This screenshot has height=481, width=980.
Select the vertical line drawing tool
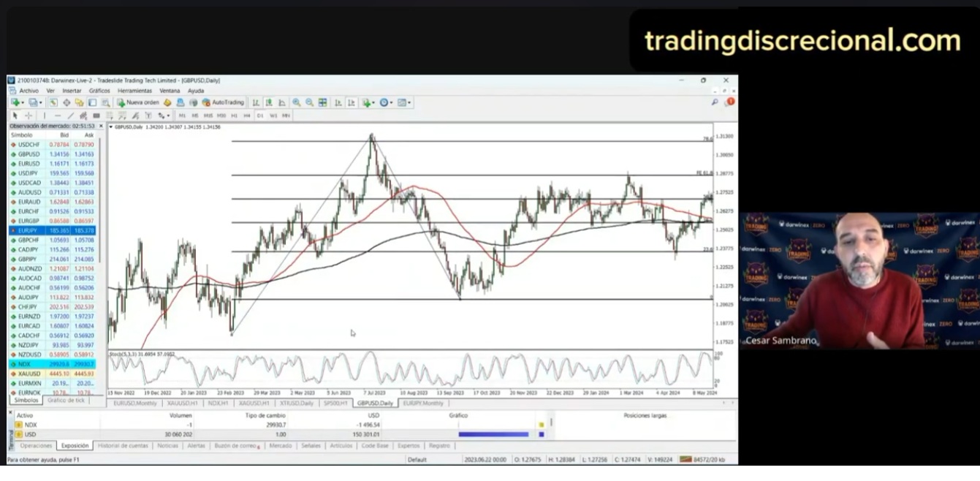tap(45, 115)
